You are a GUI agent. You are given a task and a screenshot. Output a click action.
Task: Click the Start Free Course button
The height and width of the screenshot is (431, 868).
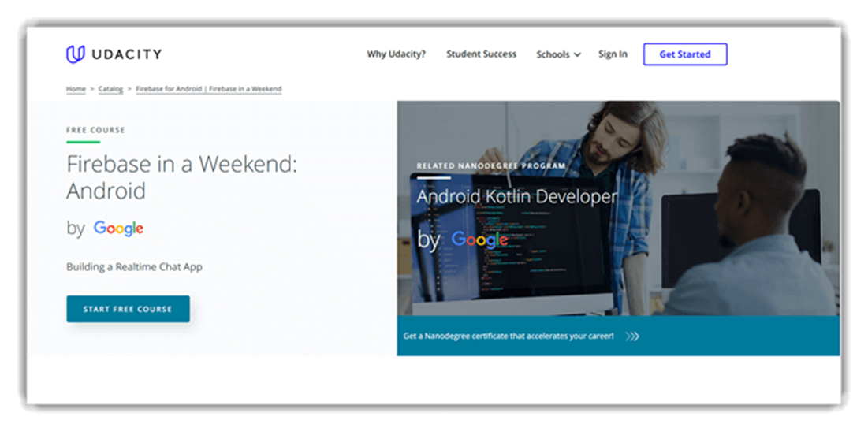128,309
